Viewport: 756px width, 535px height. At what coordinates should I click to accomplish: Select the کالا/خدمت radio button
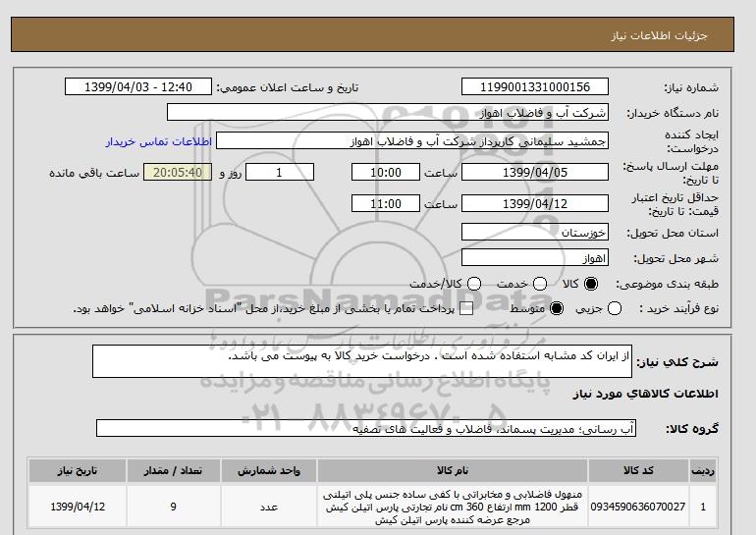point(474,284)
